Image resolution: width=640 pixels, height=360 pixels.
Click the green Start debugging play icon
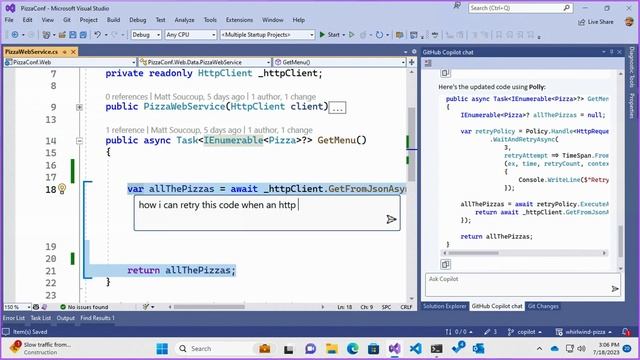[x=322, y=35]
